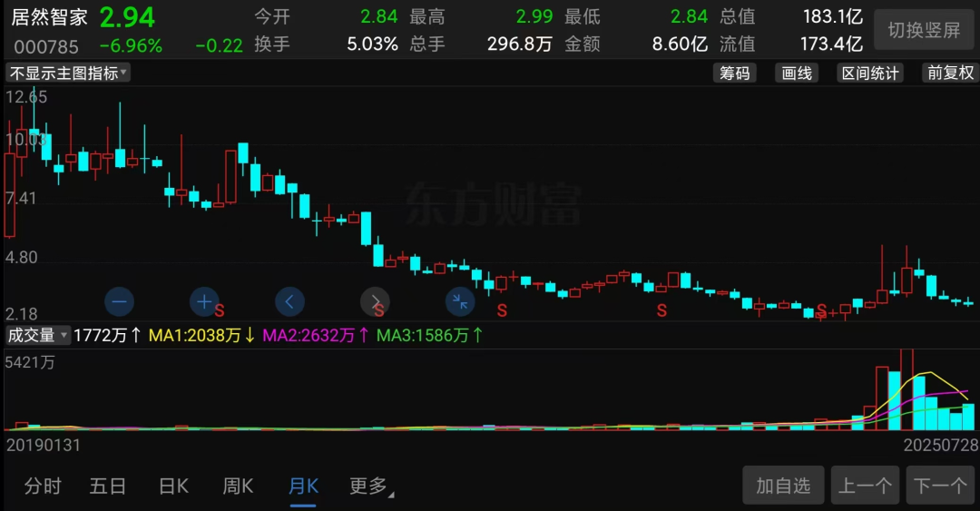
Task: Click the 4.80 price axis label
Action: tap(21, 258)
